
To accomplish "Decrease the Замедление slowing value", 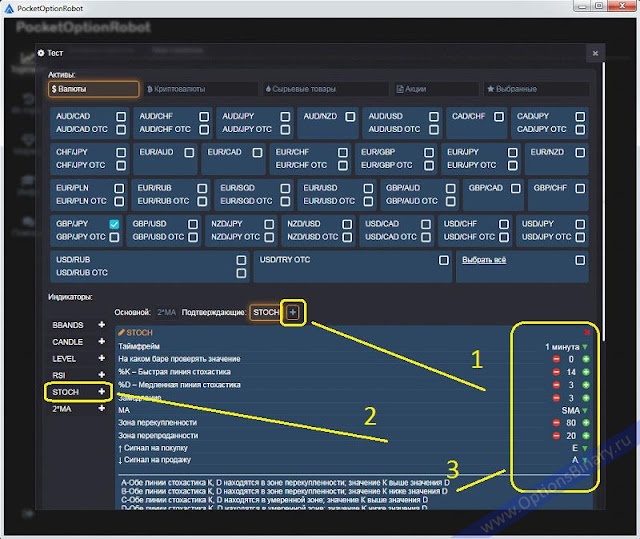I will point(556,398).
